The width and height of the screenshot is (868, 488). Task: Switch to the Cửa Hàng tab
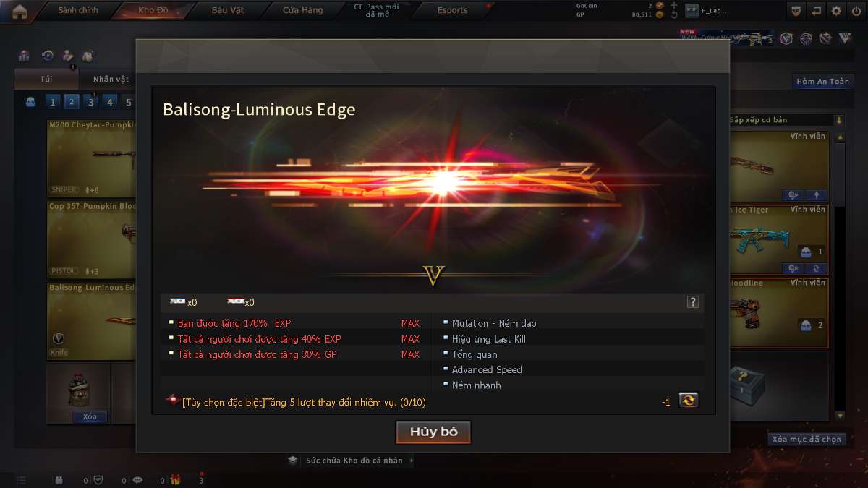(303, 10)
